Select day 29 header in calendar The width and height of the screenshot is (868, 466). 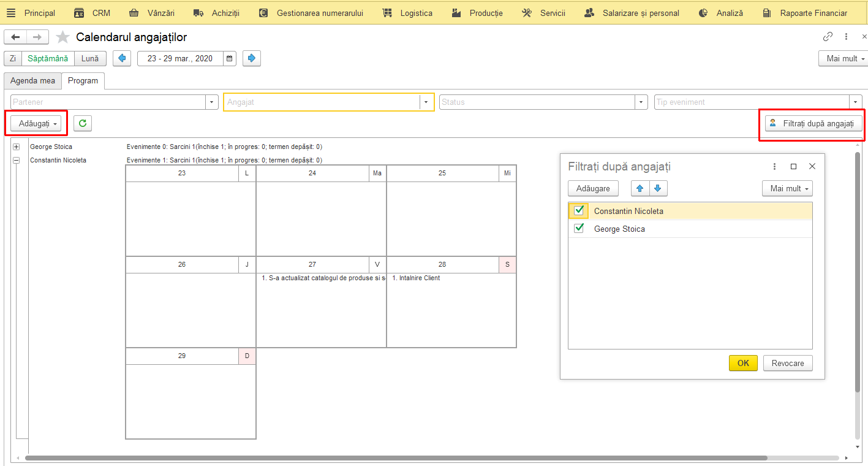click(x=182, y=356)
